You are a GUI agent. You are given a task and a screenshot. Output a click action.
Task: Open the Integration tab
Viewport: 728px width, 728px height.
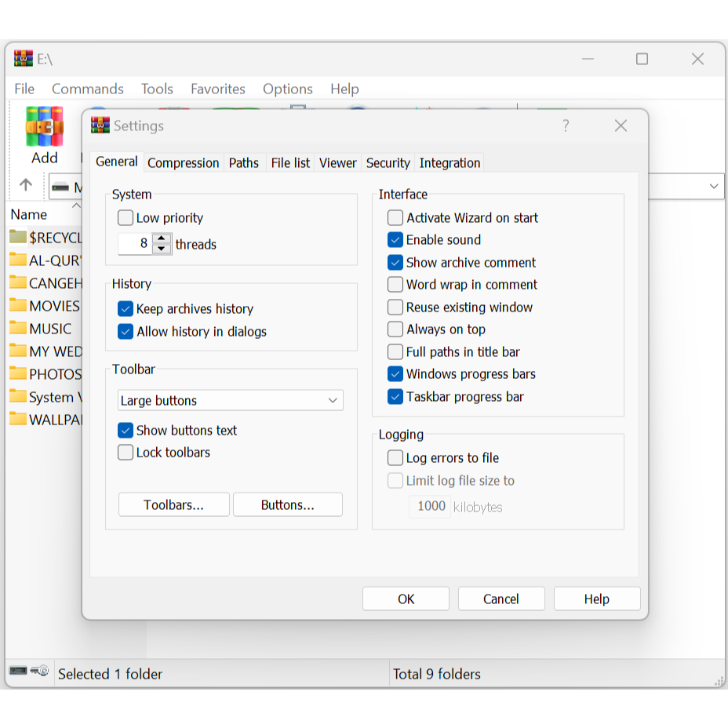(450, 163)
